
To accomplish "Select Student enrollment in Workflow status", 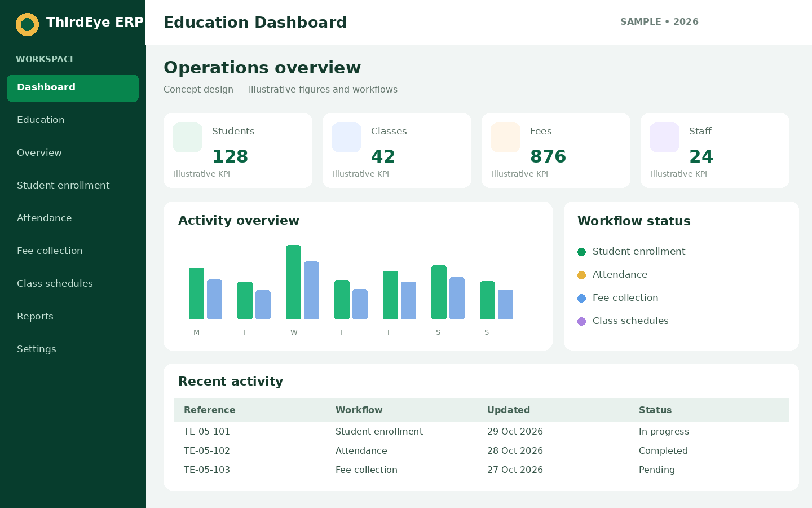I will pos(639,252).
